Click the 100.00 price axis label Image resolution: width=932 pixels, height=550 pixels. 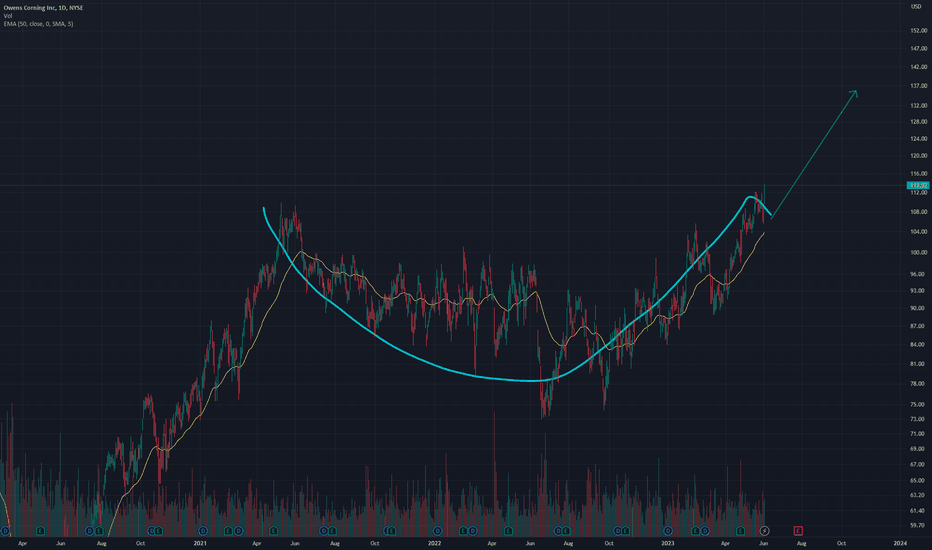[919, 252]
